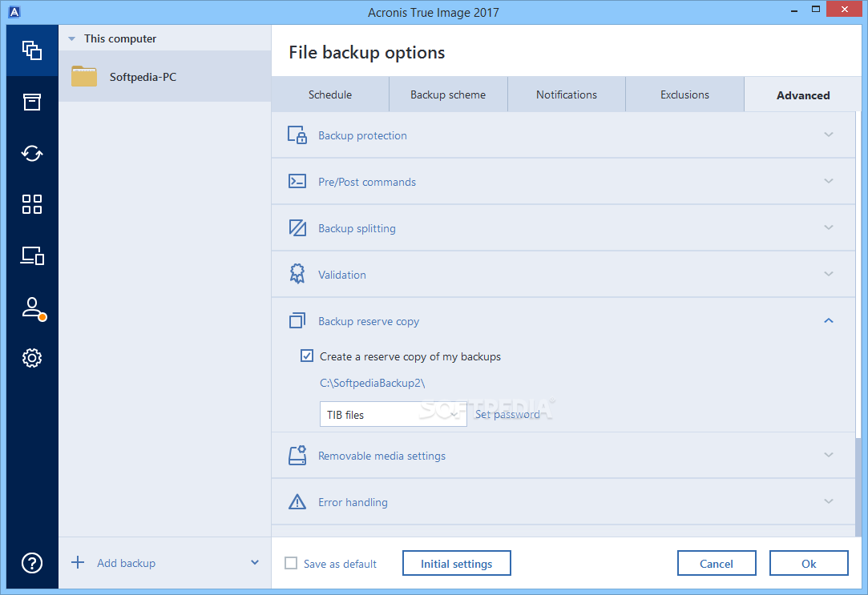This screenshot has height=595, width=868.
Task: Expand the Validation section chevron
Action: pos(829,274)
